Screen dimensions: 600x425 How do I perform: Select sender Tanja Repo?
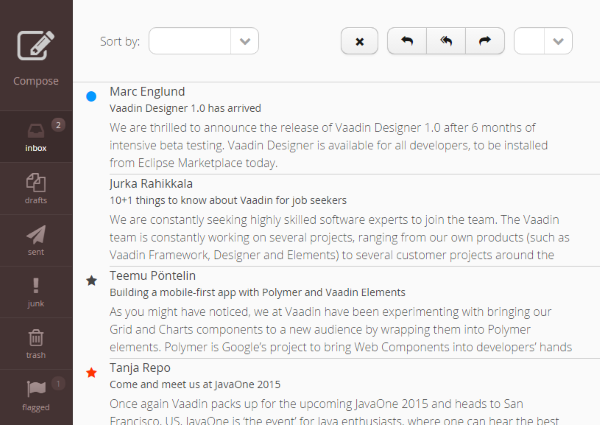point(140,368)
